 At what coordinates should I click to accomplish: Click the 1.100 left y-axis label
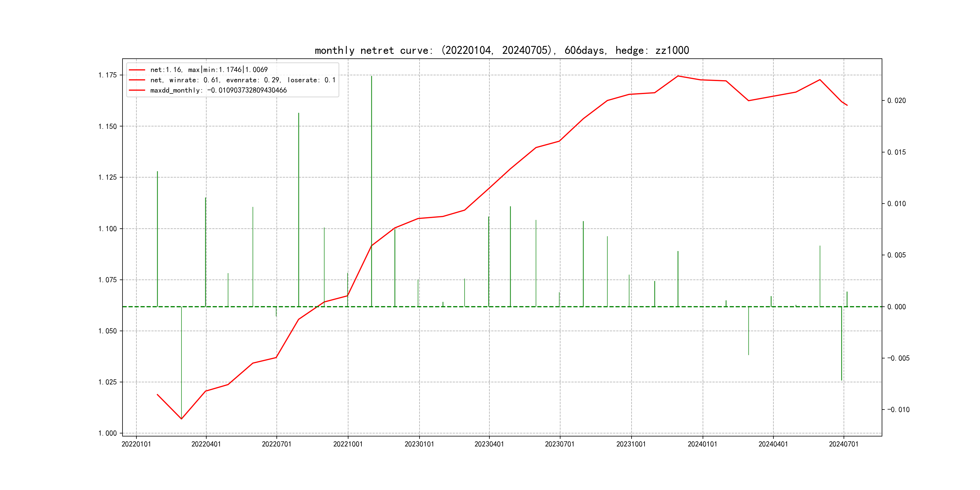tap(108, 229)
